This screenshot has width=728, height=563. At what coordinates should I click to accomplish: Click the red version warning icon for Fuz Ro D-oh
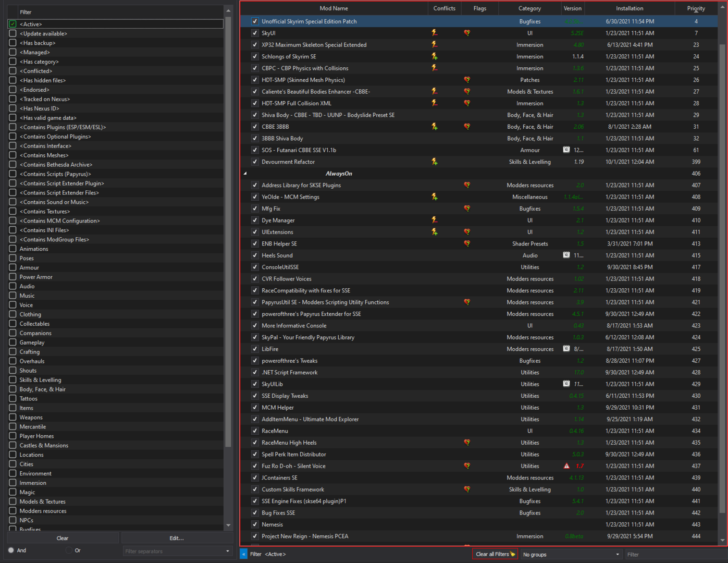click(x=566, y=466)
